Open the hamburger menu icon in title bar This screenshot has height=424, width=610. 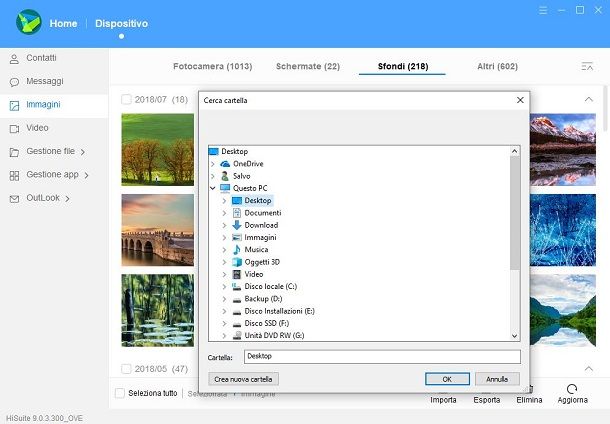543,11
